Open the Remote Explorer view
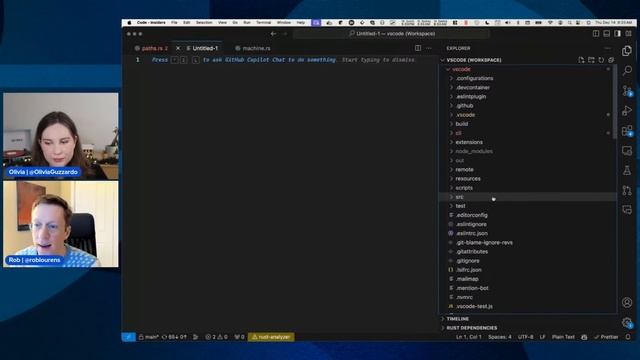640x360 pixels. pyautogui.click(x=627, y=151)
